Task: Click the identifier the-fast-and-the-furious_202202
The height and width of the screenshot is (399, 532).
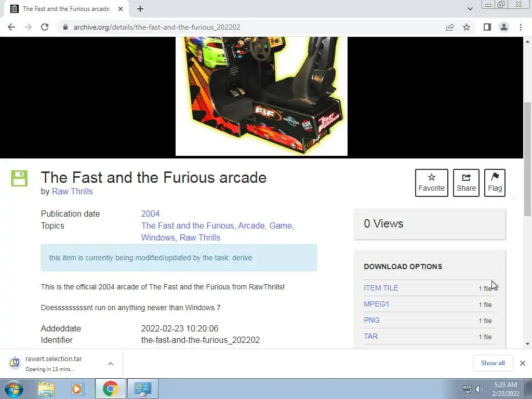Action: pos(201,340)
